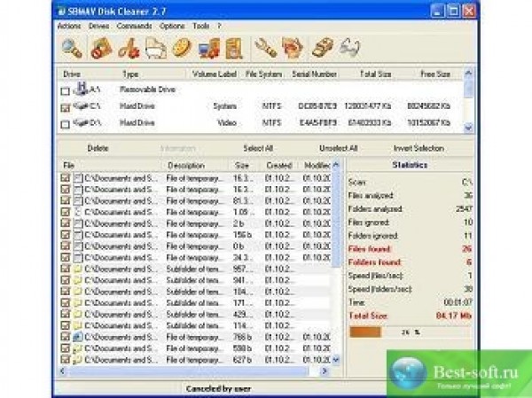Viewport: 532px width, 398px height.
Task: Click the folder icon in the 941 size row
Action: coord(78,280)
